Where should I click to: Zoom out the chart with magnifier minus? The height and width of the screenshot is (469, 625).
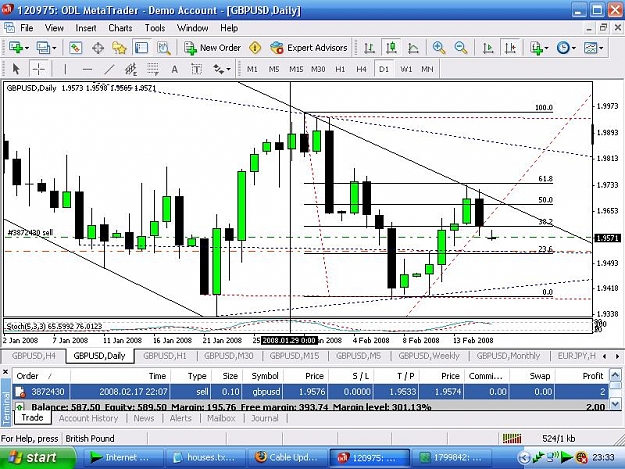tap(461, 48)
